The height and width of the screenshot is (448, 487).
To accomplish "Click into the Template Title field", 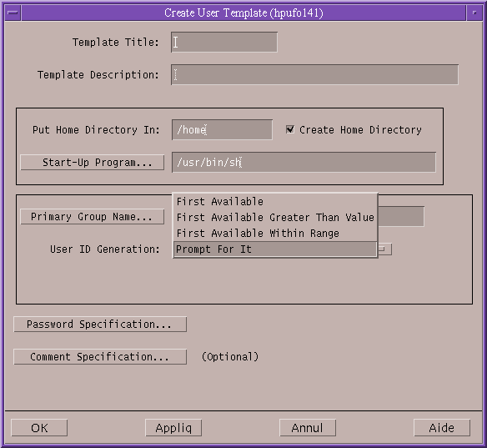I will pos(224,42).
